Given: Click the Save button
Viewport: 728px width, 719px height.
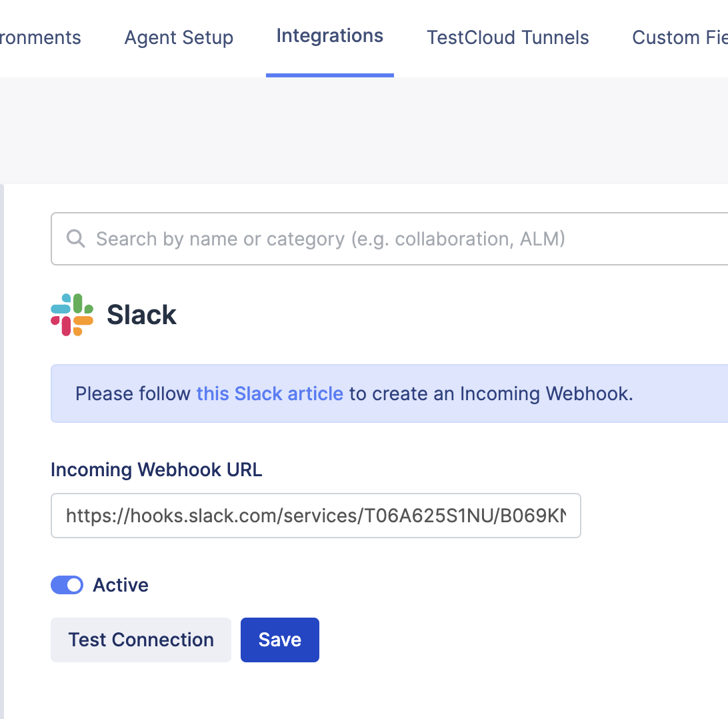Looking at the screenshot, I should click(279, 640).
